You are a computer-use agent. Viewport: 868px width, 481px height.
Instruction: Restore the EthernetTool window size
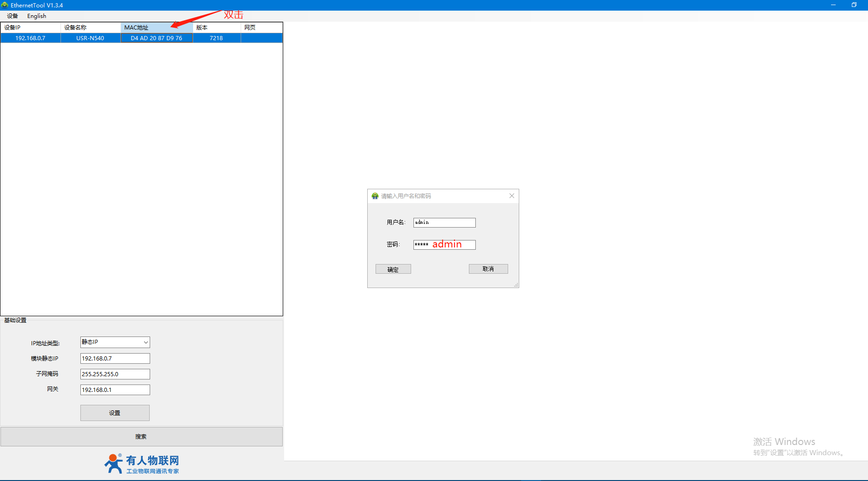[854, 5]
